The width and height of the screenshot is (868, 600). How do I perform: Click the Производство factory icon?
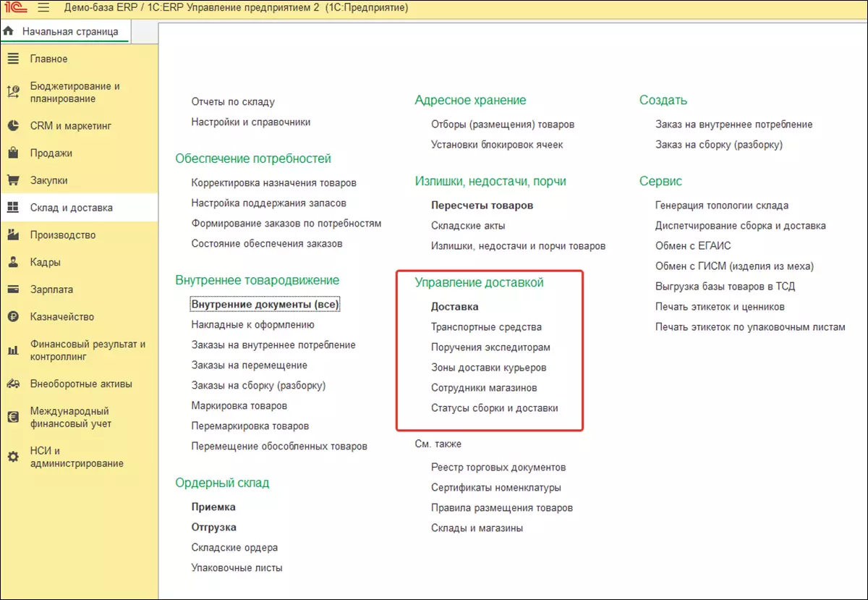[x=13, y=234]
